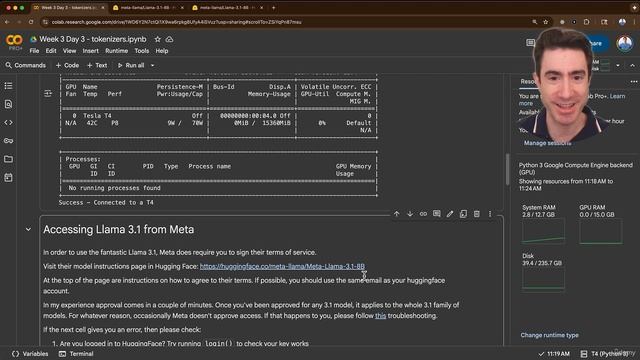This screenshot has width=640, height=360.
Task: Open the View menu
Action: click(x=69, y=51)
